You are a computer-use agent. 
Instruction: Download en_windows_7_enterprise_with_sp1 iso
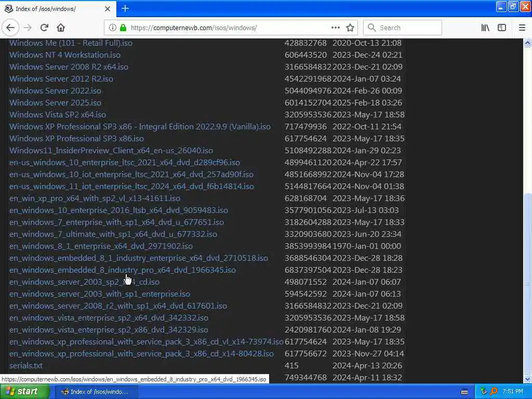click(x=116, y=222)
